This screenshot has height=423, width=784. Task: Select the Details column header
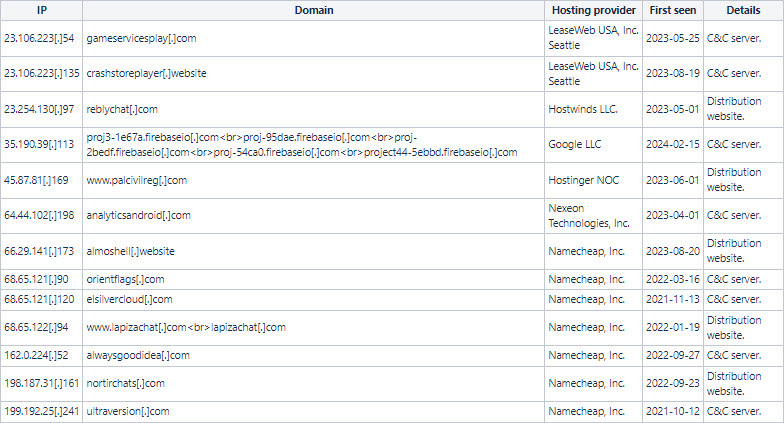[743, 10]
